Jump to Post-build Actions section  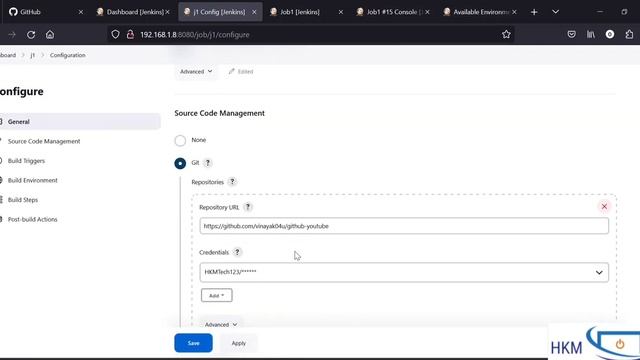click(x=32, y=220)
